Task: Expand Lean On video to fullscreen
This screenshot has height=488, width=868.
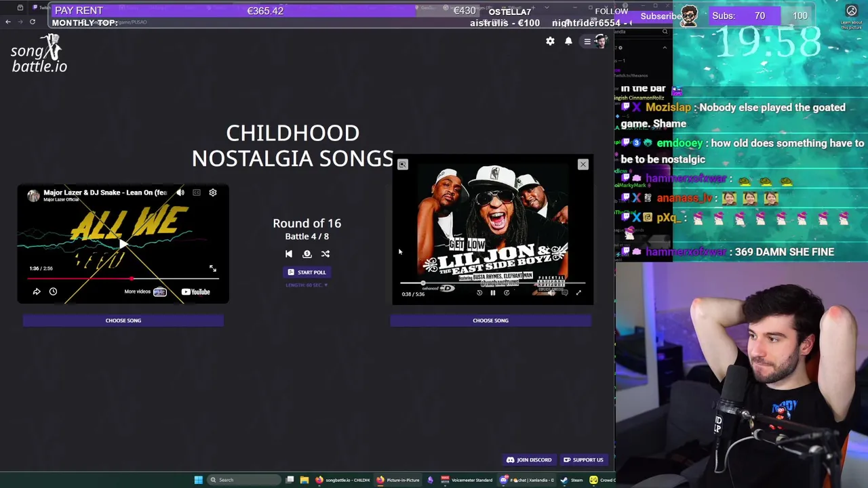Action: (213, 268)
